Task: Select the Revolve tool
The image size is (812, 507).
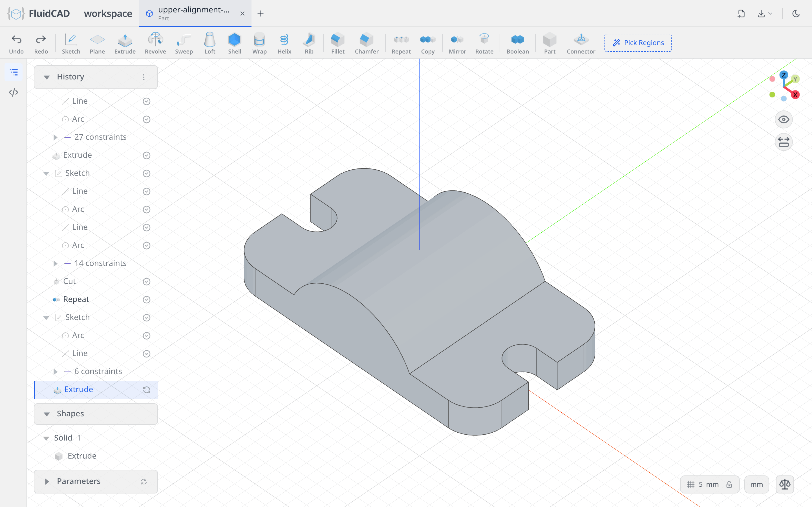Action: click(155, 43)
